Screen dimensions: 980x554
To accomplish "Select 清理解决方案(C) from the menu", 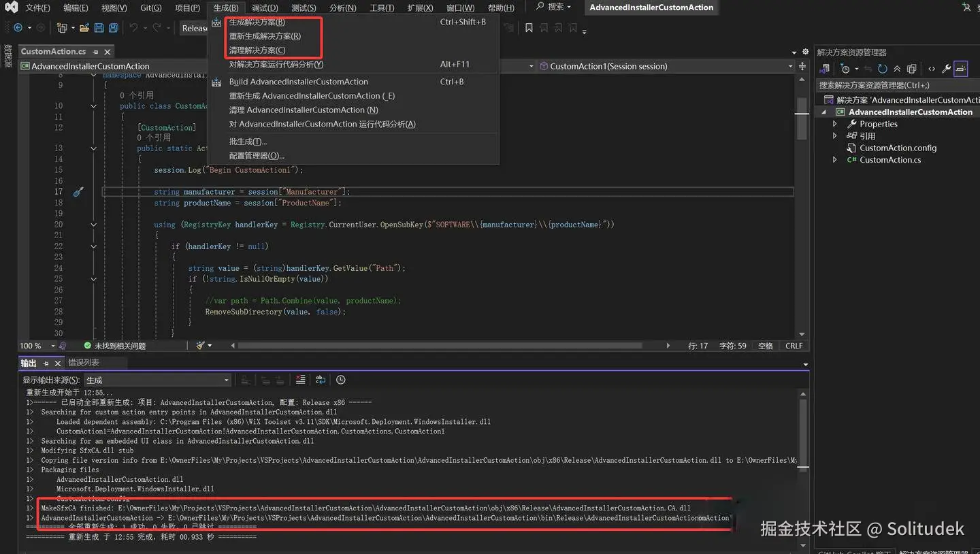I will 257,50.
